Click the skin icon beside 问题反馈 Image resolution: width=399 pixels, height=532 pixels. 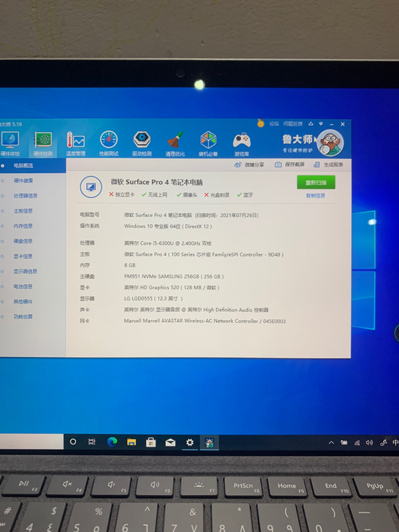(311, 123)
